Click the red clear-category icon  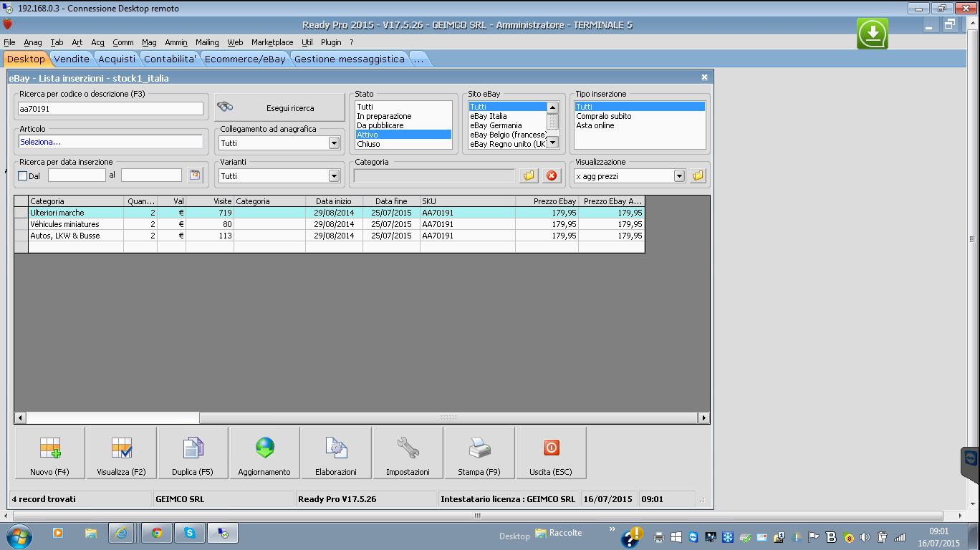pos(552,175)
